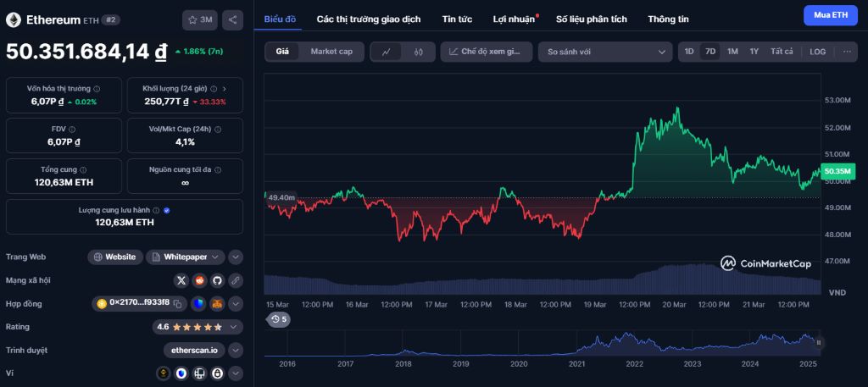Open Thông tin tab
868x387 pixels.
pos(668,19)
